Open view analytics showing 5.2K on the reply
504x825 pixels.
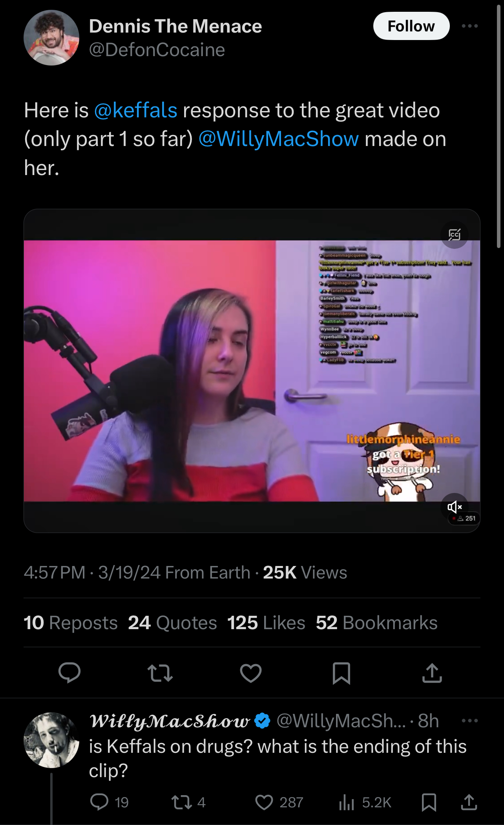[x=365, y=802]
